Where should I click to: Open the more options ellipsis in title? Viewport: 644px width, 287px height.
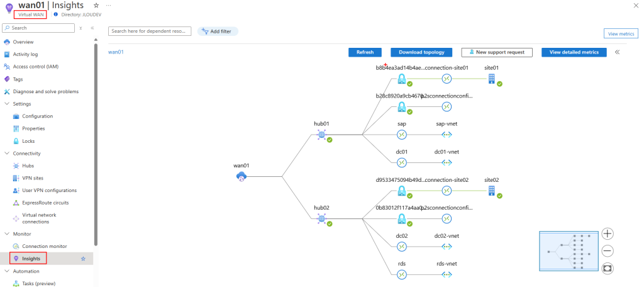[108, 5]
